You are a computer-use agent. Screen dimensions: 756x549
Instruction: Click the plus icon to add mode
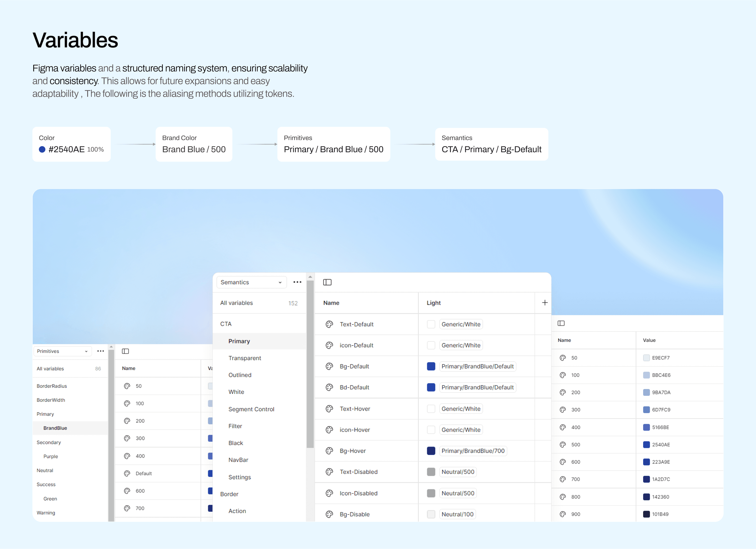pyautogui.click(x=545, y=303)
